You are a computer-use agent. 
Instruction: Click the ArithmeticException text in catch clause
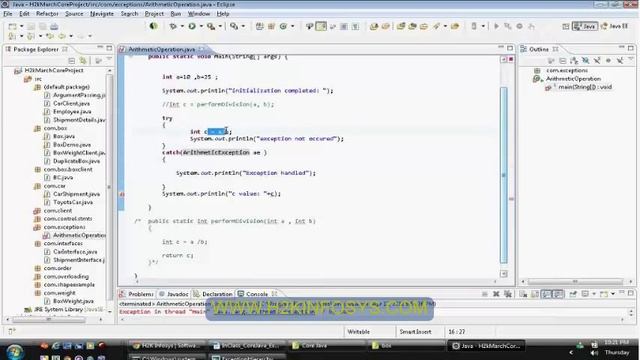(x=216, y=153)
